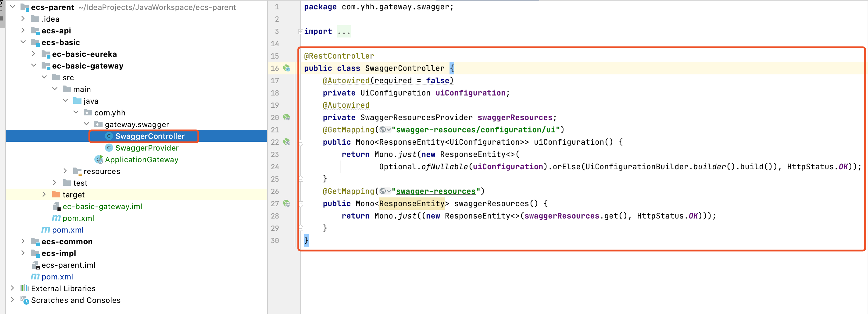Expand the ecs-impl module
This screenshot has width=868, height=314.
23,253
